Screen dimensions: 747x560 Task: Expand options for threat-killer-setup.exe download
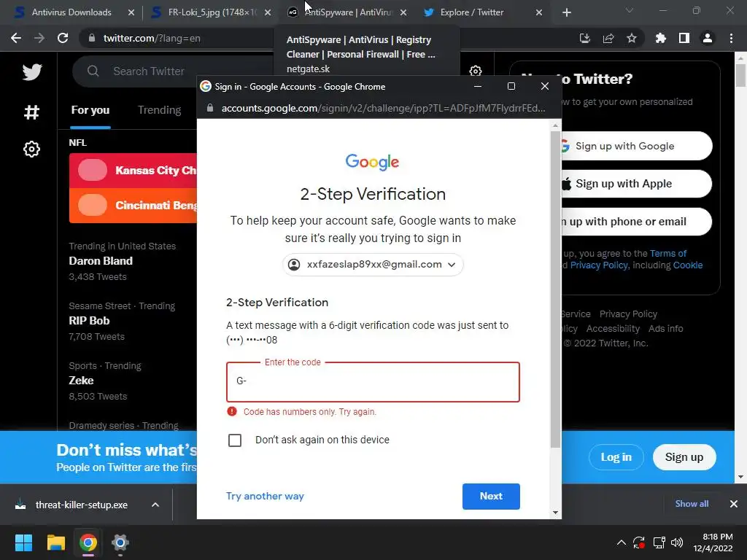[155, 505]
